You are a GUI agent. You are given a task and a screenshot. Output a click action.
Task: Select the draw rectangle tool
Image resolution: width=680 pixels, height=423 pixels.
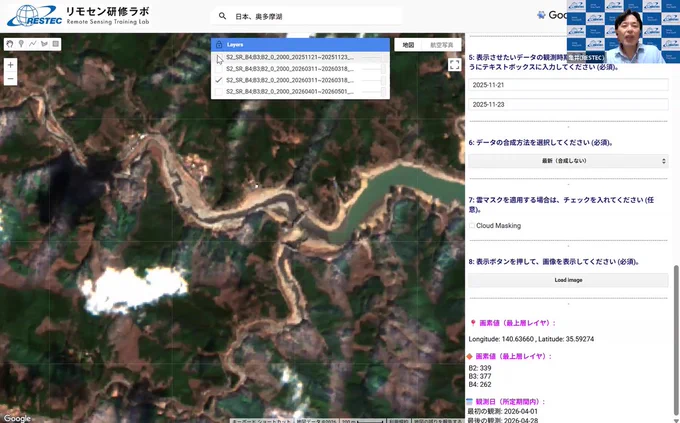click(56, 44)
